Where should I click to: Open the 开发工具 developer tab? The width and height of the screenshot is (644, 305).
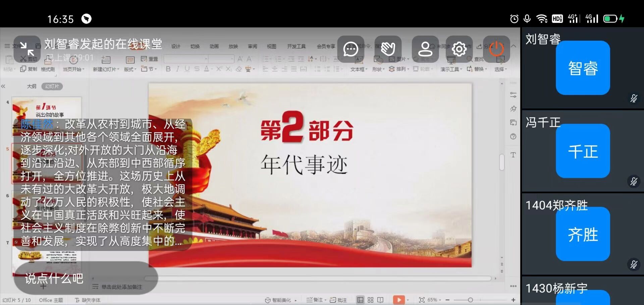coord(297,46)
